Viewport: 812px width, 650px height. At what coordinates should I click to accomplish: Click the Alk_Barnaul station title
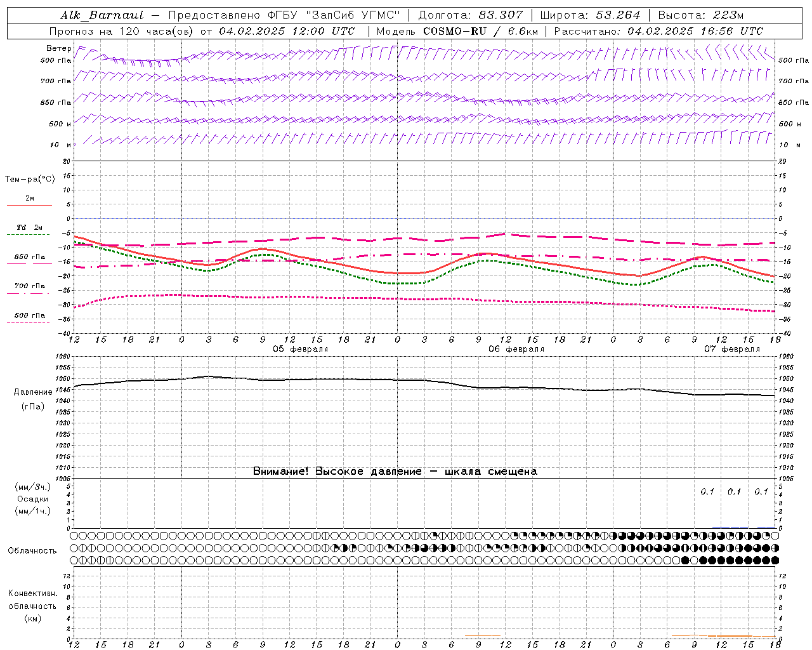pos(102,15)
